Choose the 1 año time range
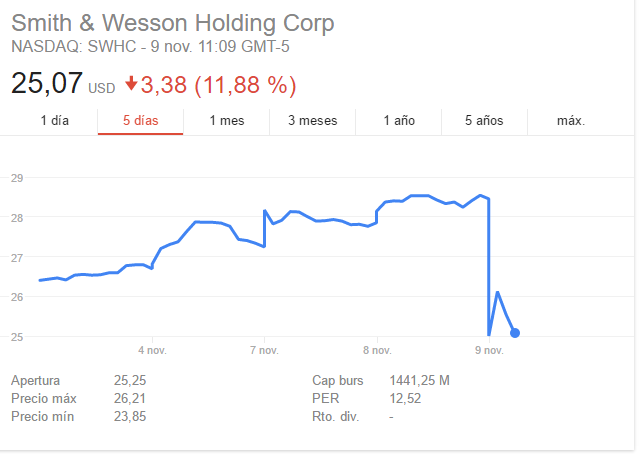 click(399, 121)
